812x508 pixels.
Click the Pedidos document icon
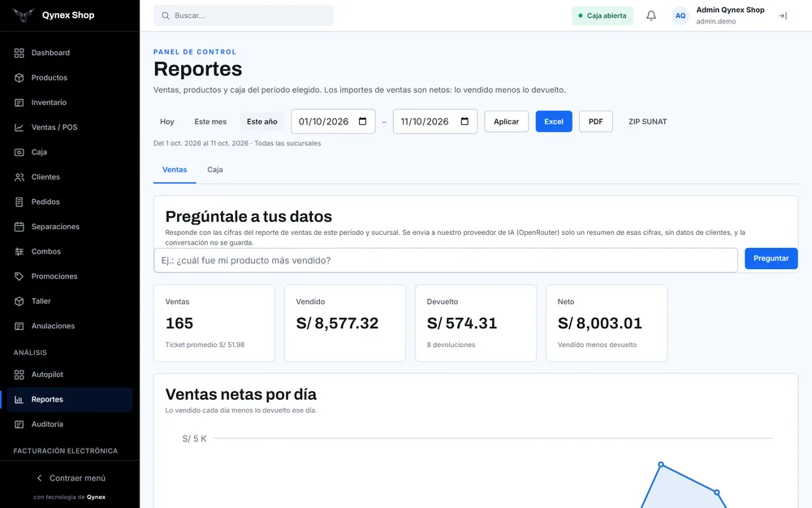click(19, 202)
